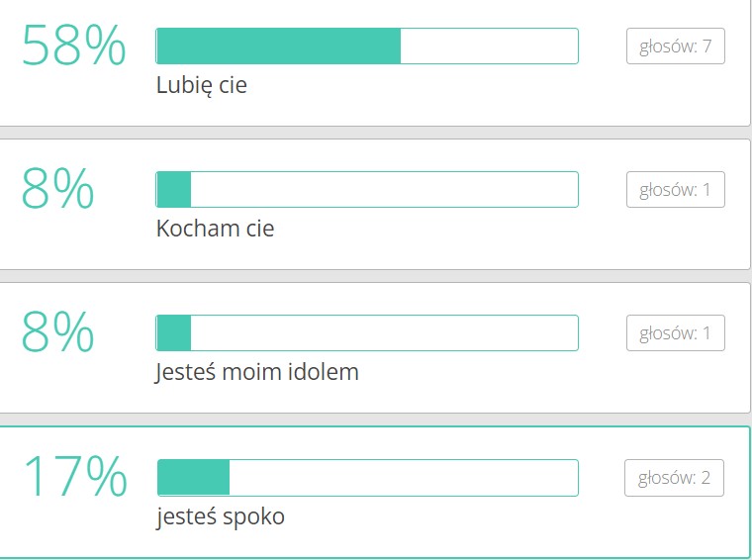Click the votes badge beside 'Kocham cie'
This screenshot has height=560, width=752.
point(676,190)
